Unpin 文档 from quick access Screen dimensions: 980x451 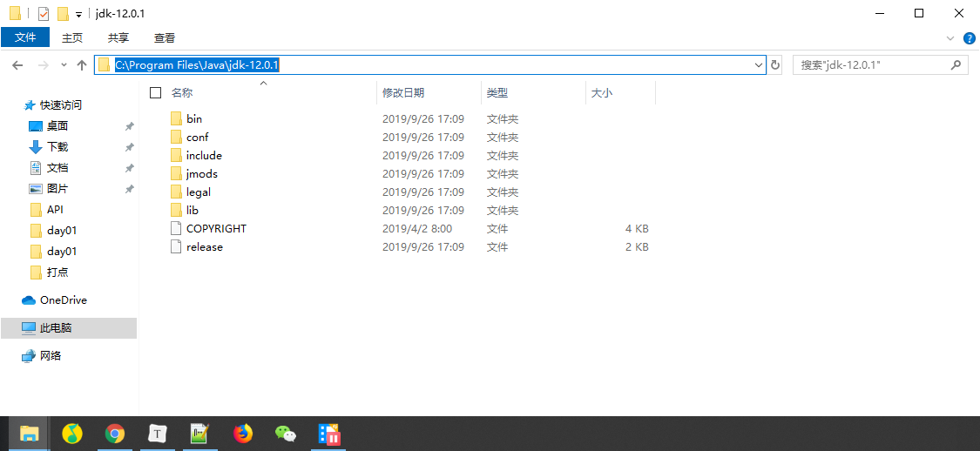(x=130, y=168)
